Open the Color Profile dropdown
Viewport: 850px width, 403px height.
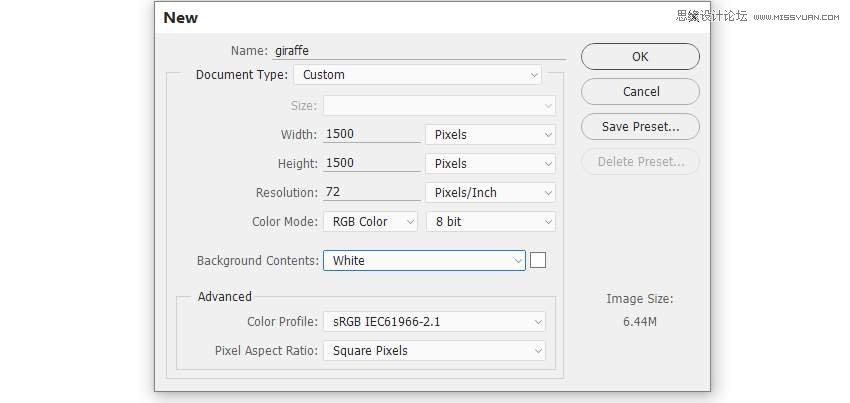click(434, 321)
